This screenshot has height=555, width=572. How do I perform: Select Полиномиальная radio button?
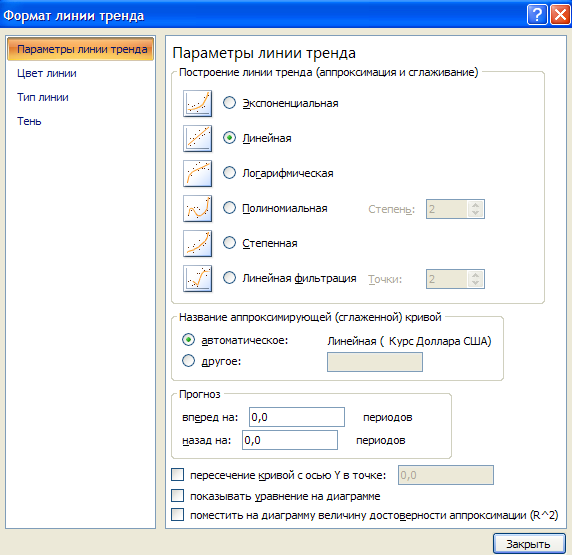pos(229,208)
